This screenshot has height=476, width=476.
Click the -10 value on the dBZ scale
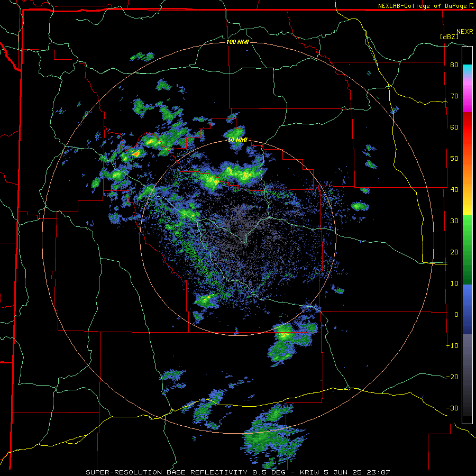452,346
